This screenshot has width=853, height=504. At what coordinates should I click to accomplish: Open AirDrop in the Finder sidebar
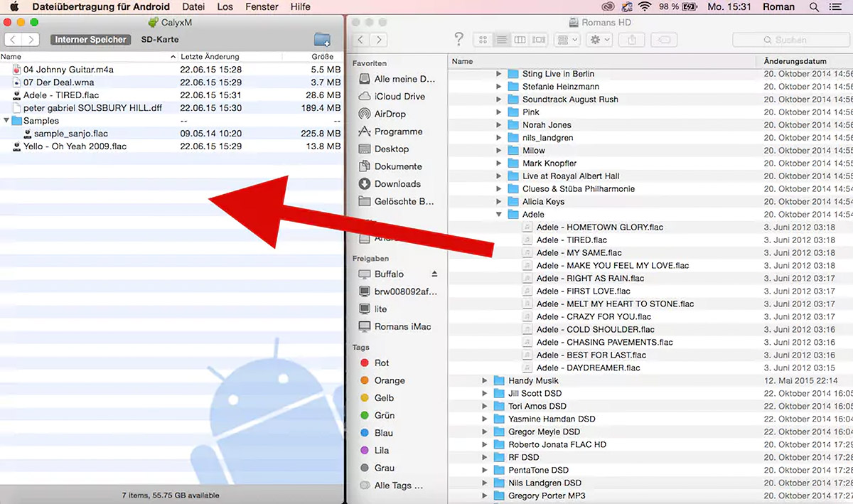pyautogui.click(x=390, y=114)
